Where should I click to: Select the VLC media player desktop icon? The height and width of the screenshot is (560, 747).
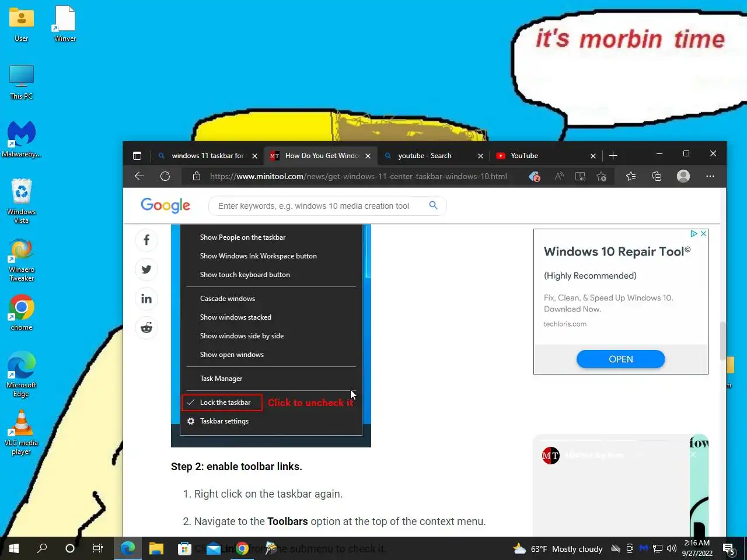[x=22, y=432]
